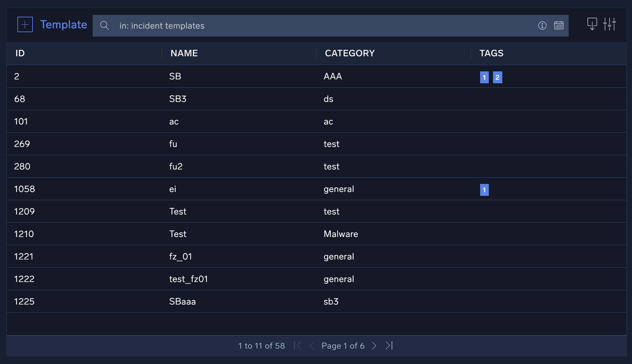
Task: Open the calendar date filter icon
Action: point(559,25)
